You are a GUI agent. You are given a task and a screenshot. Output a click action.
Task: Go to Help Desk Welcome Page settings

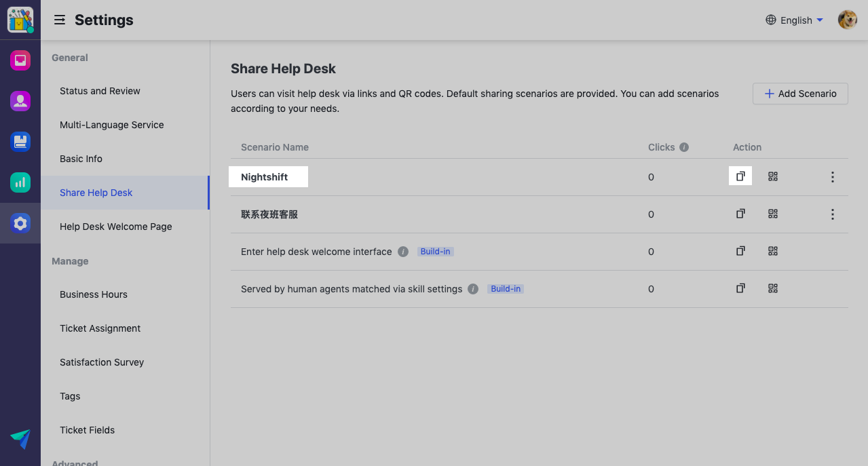click(x=115, y=227)
